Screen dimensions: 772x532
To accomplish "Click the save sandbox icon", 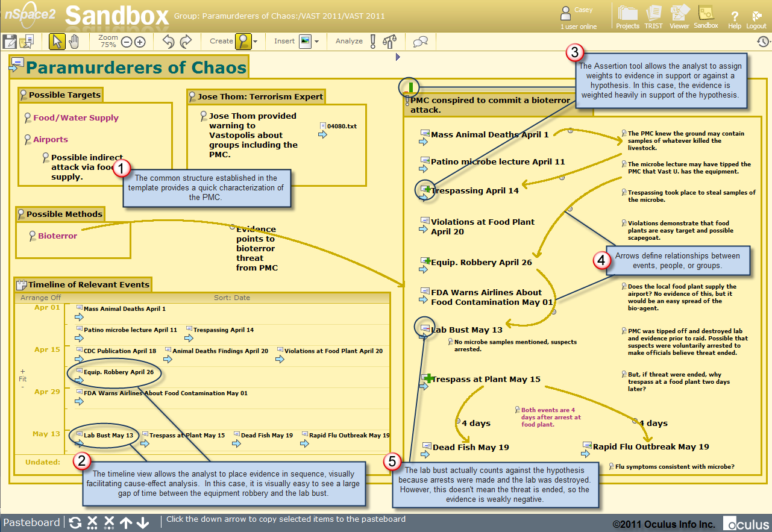I will pyautogui.click(x=10, y=42).
